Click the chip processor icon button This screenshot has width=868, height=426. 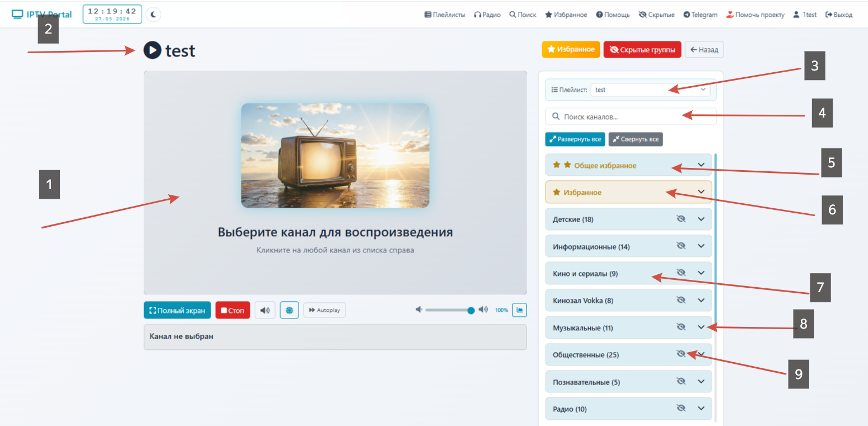point(289,310)
